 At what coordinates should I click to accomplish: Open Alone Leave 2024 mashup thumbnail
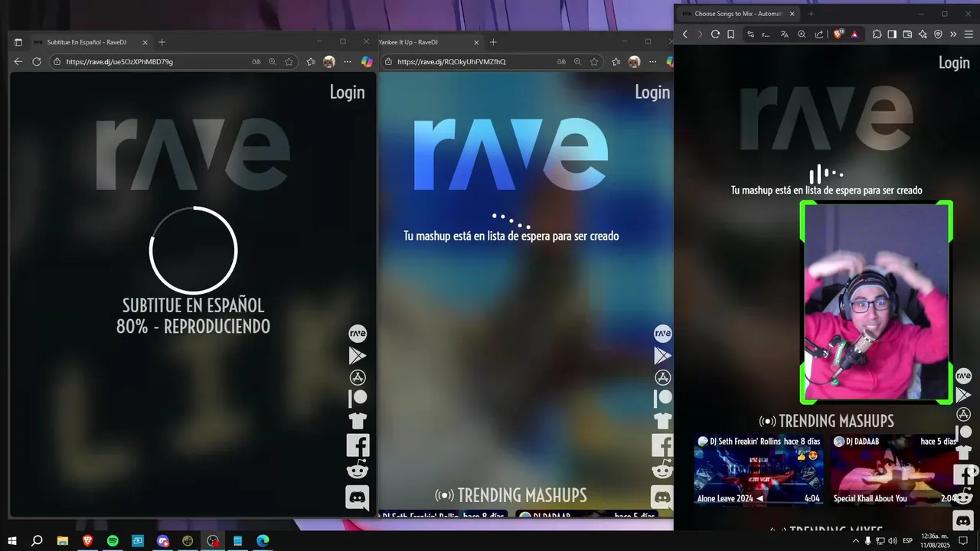click(x=759, y=470)
